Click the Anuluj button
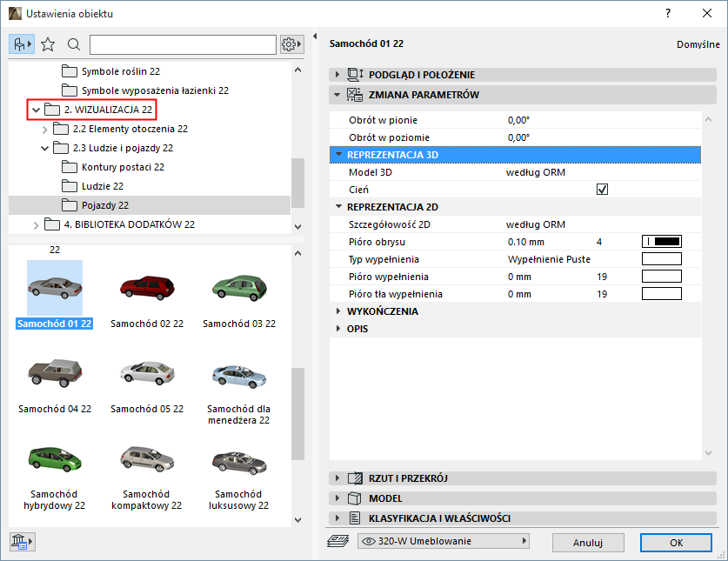 [x=588, y=542]
